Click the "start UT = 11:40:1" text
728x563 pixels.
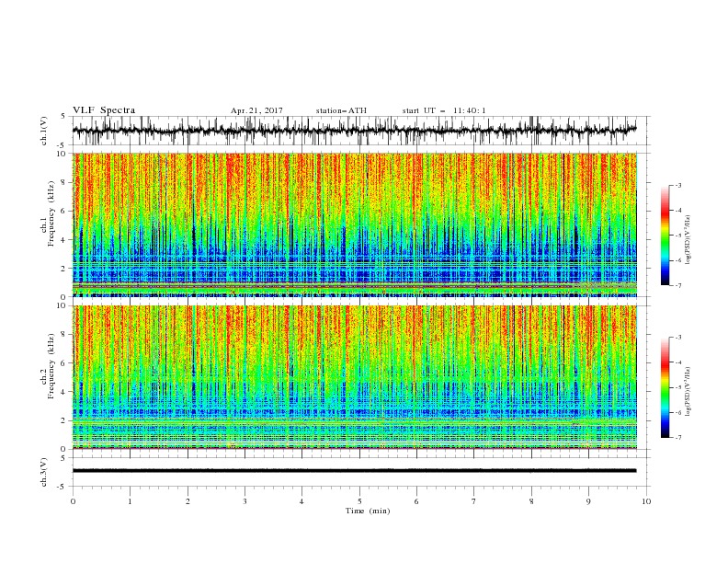click(x=444, y=110)
